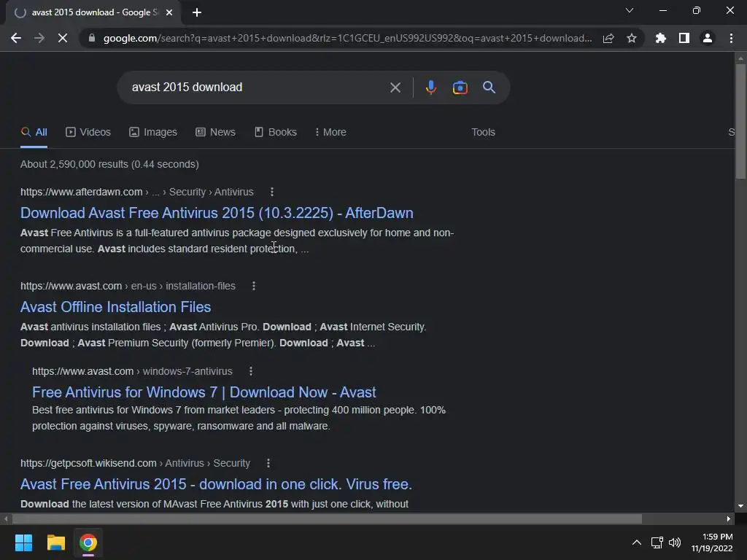This screenshot has height=560, width=747.
Task: Open more options for windows-7-antivirus result
Action: point(251,371)
